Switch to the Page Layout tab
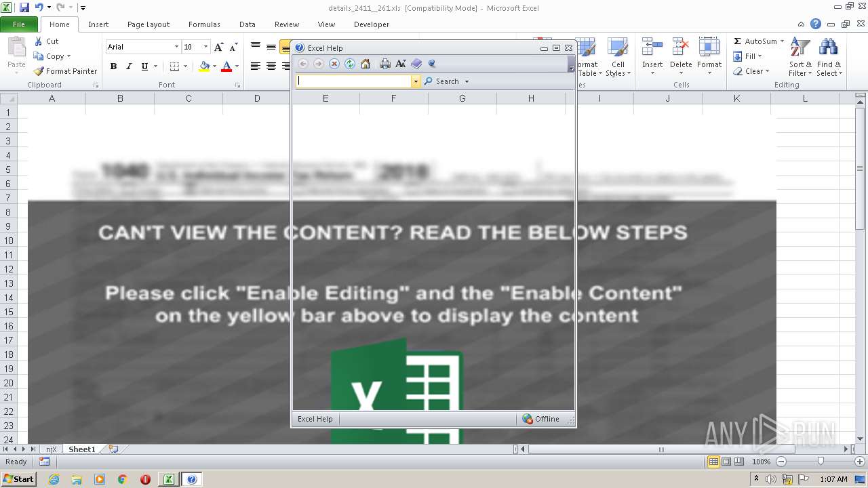This screenshot has height=488, width=868. [x=149, y=24]
